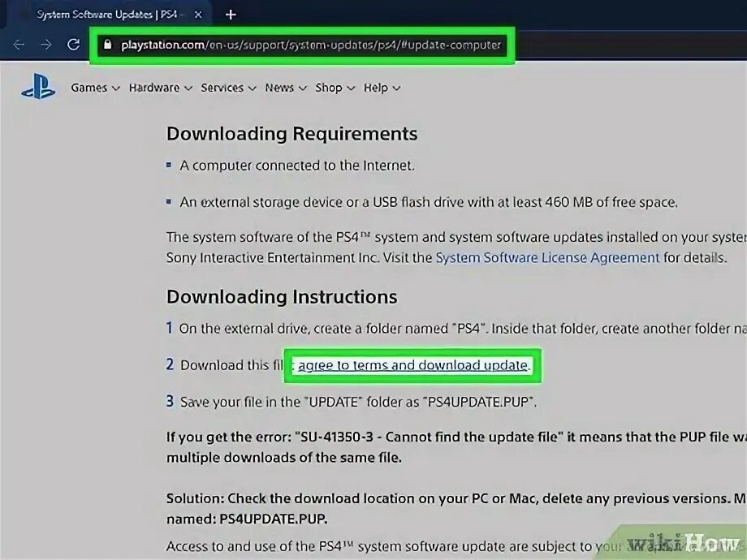Click text 'A computer connected to the Internet.'

pyautogui.click(x=297, y=166)
